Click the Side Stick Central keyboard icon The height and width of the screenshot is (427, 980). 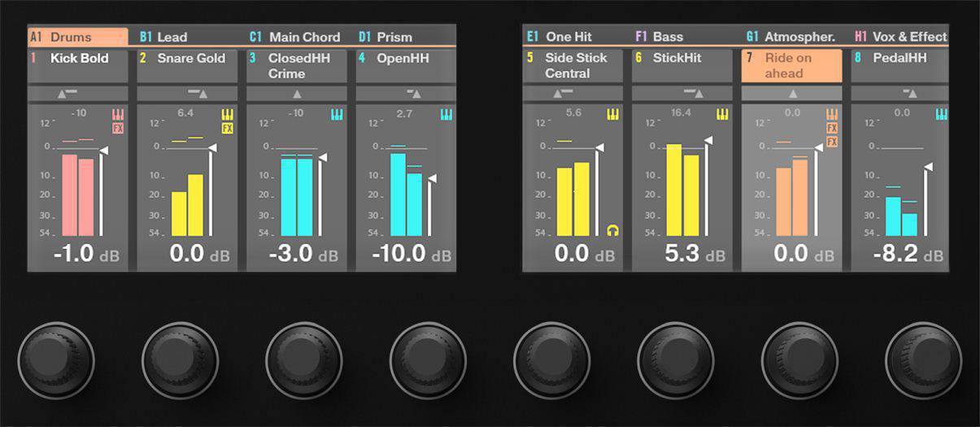(612, 115)
